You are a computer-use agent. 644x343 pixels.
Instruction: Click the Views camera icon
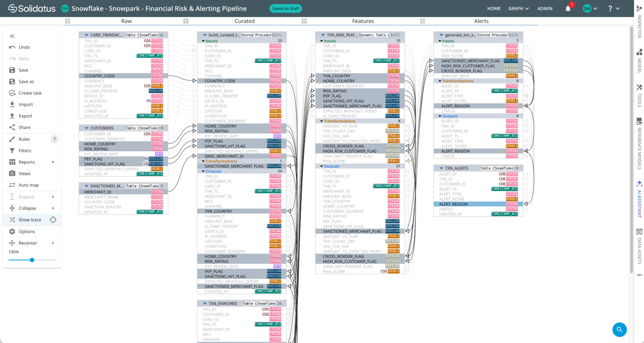click(12, 174)
